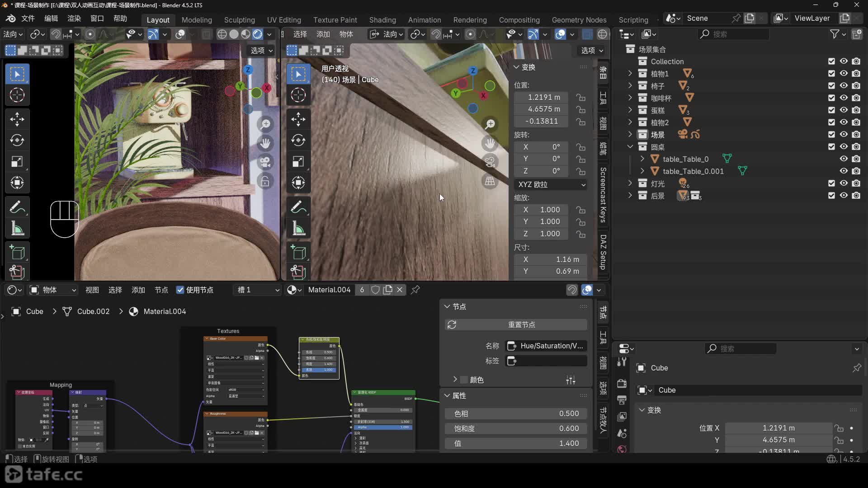Pin the Material.004 node tree
This screenshot has width=868, height=488.
pos(415,290)
